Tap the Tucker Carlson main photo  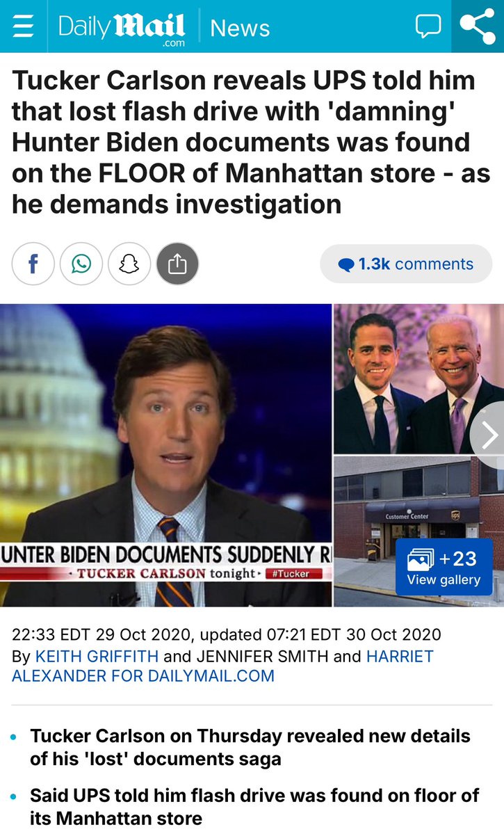point(166,456)
